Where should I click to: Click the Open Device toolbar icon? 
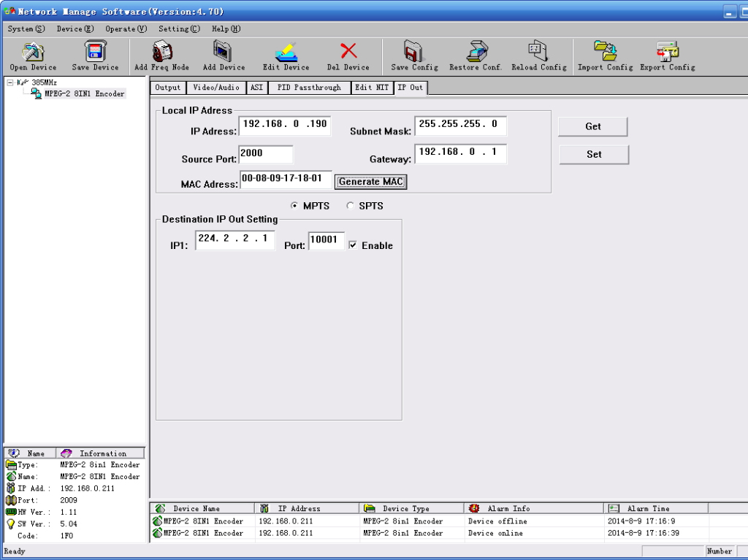click(32, 51)
